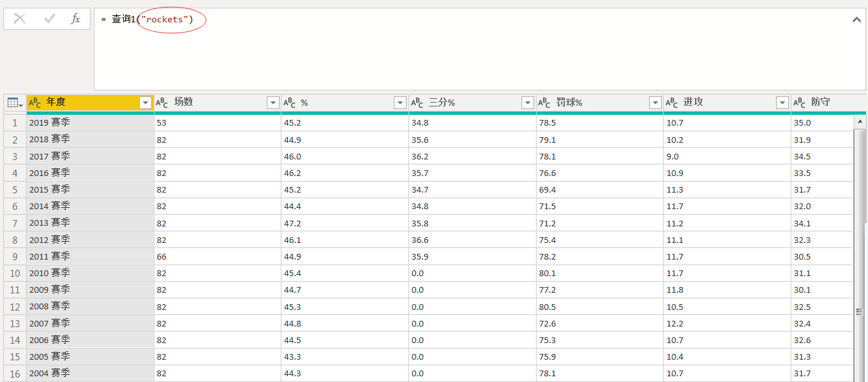Open the filter dropdown for 场数 column

click(273, 103)
